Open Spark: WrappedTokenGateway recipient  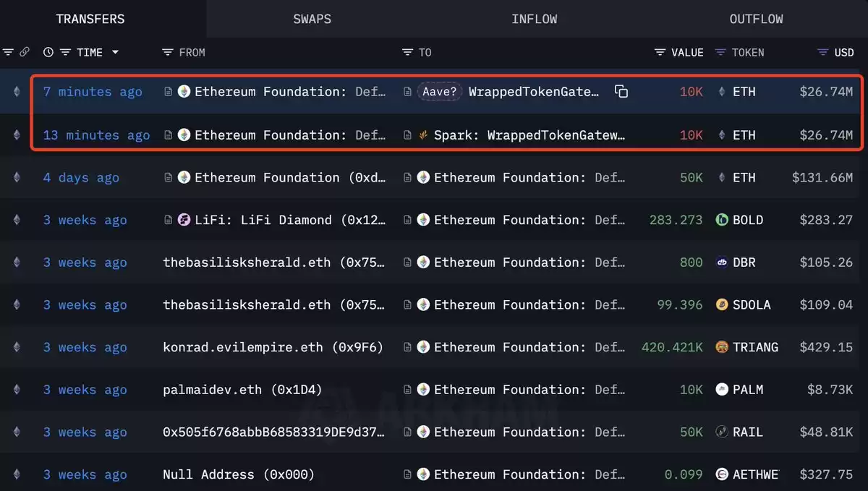pos(529,135)
